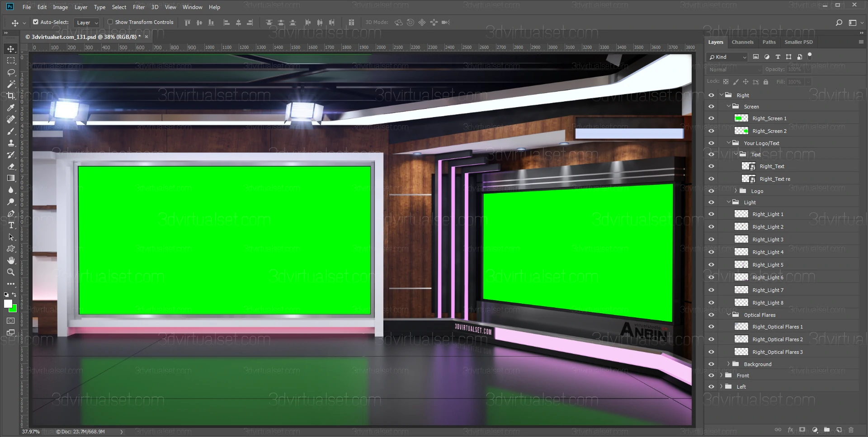Select the History Brush tool

coord(11,155)
